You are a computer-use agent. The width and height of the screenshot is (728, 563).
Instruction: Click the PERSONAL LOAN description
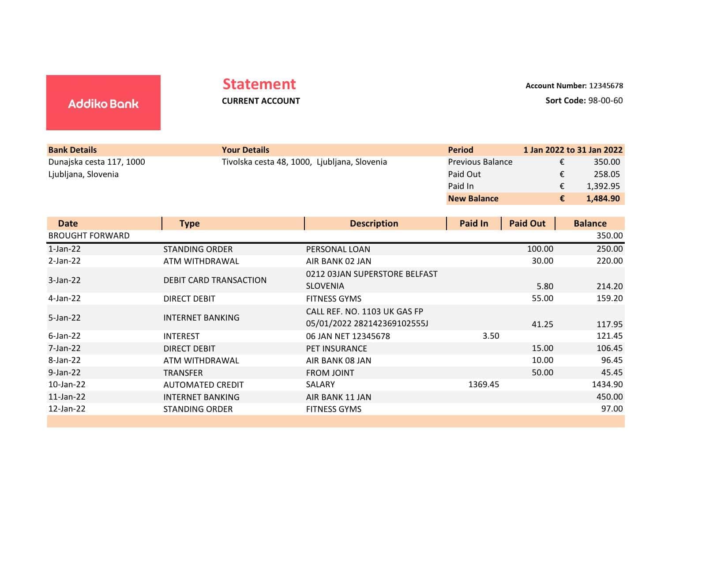click(x=338, y=249)
